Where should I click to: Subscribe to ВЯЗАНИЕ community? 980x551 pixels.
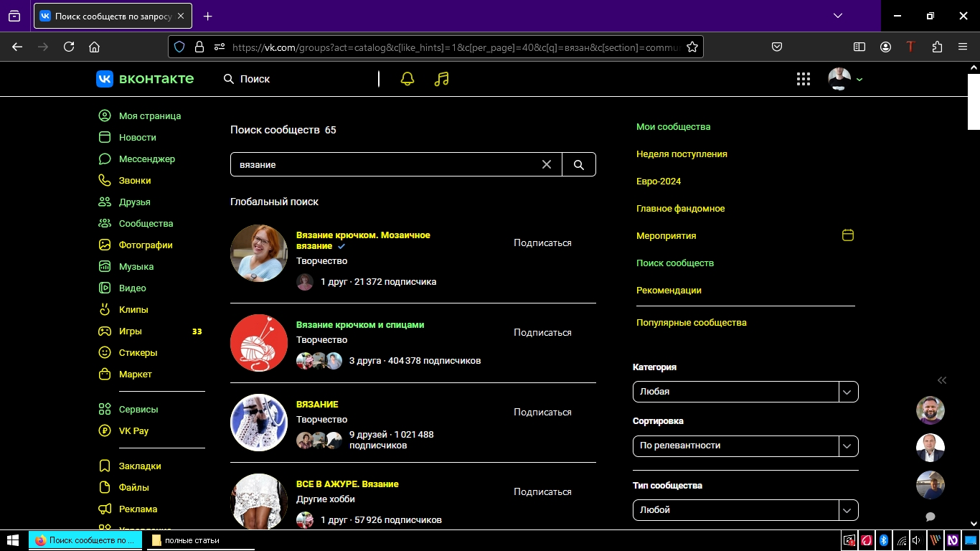click(x=542, y=413)
